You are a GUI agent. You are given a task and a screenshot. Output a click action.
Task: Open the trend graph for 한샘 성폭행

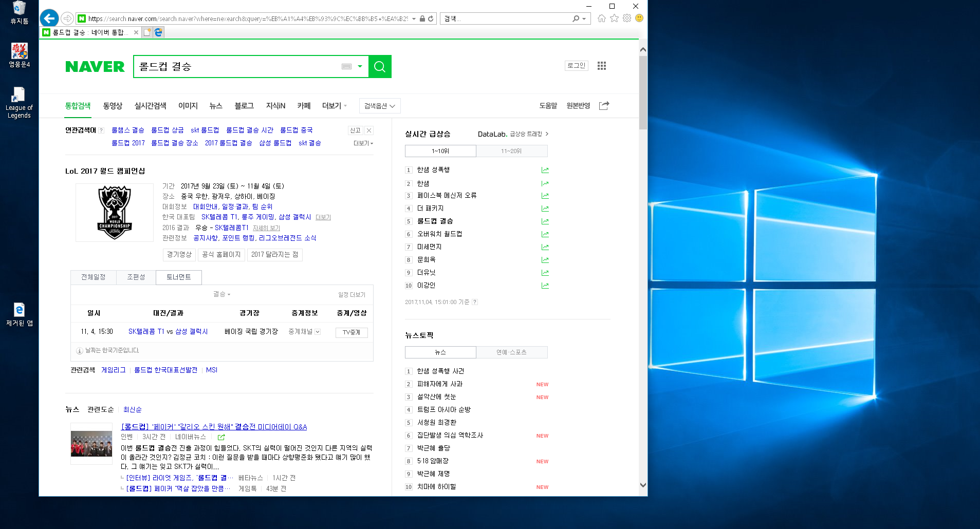point(545,170)
